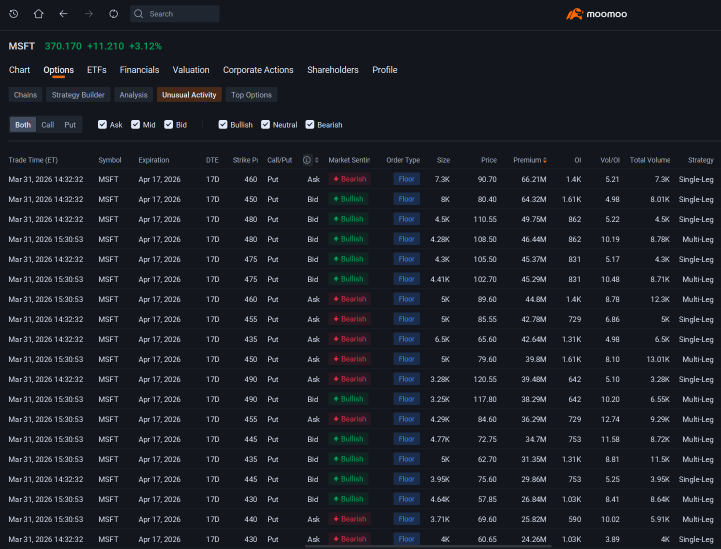Screen dimensions: 721x549
Task: Switch to the ETFs tab
Action: tap(97, 70)
